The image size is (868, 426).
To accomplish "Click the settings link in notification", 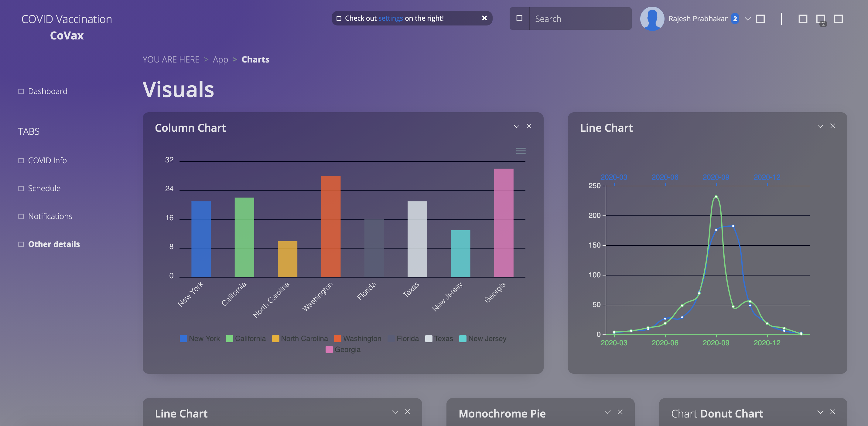I will 390,18.
